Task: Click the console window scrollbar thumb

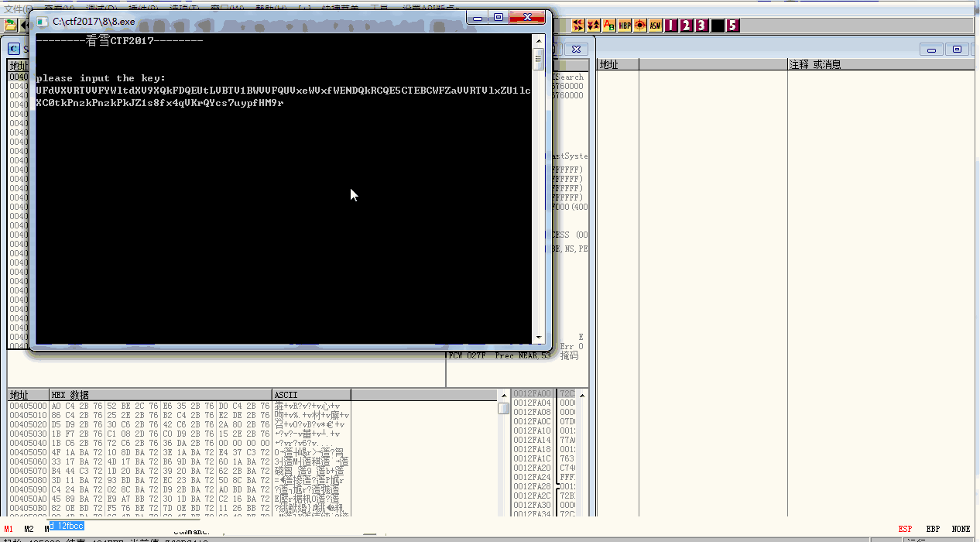Action: click(x=539, y=59)
